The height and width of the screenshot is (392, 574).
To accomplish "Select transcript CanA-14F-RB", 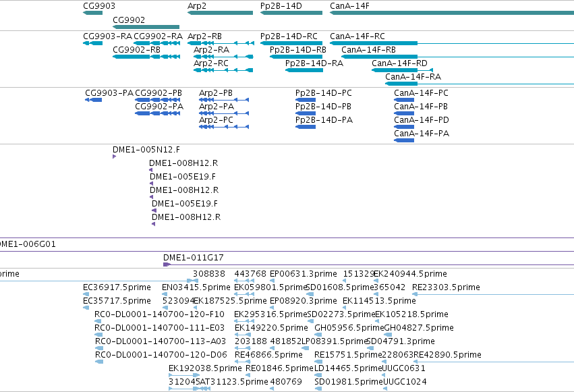I will pos(457,57).
